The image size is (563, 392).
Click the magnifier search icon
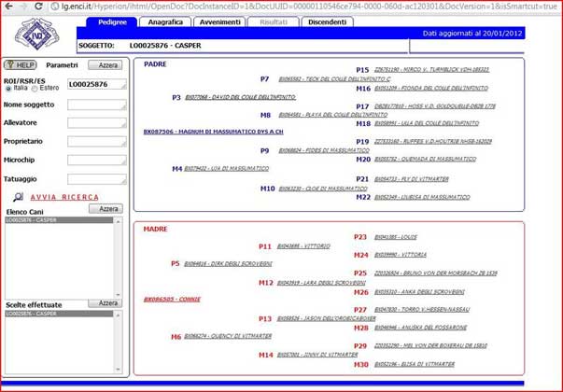[x=18, y=198]
